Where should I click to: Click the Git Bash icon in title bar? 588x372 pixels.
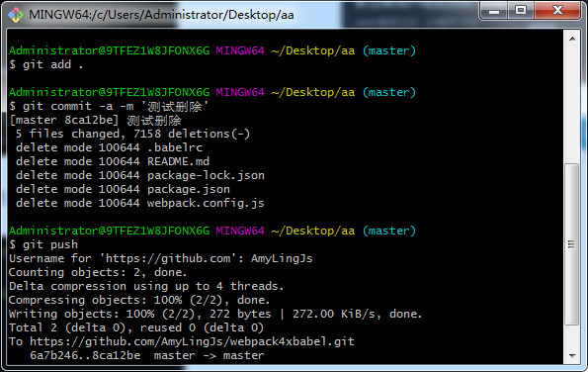(x=16, y=15)
